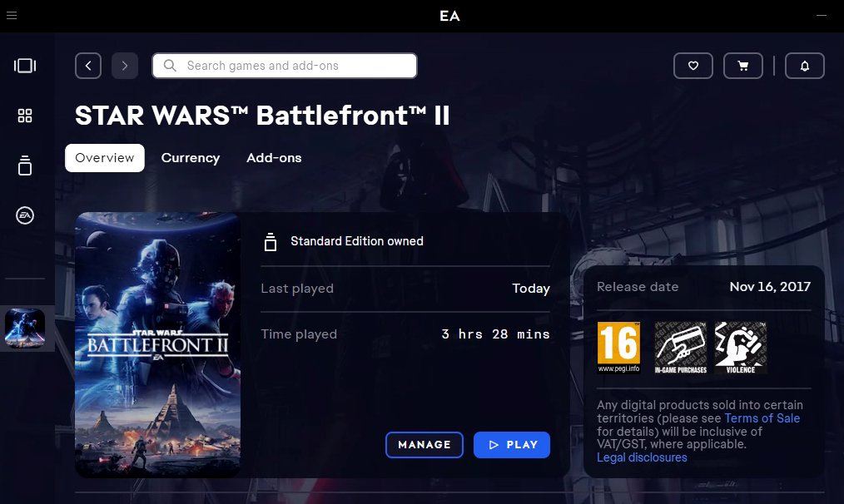
Task: Open the hamburger menu in the title bar
Action: pos(12,16)
